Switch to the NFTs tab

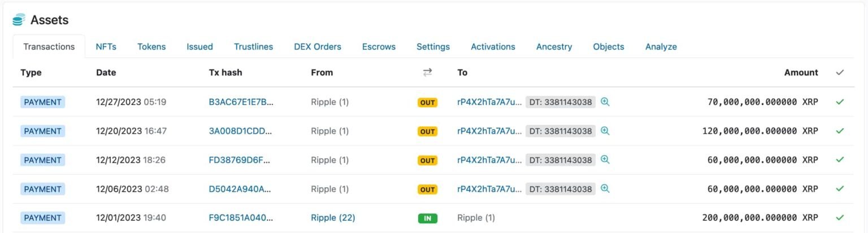pos(106,47)
